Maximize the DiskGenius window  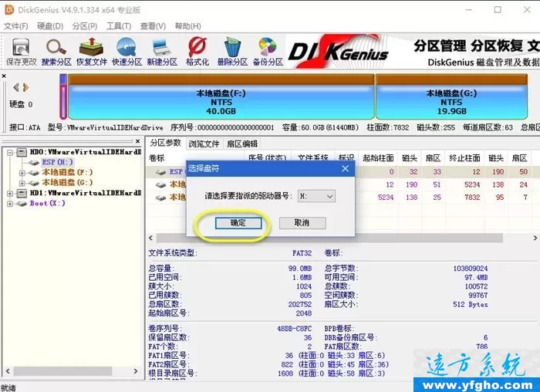(x=498, y=9)
